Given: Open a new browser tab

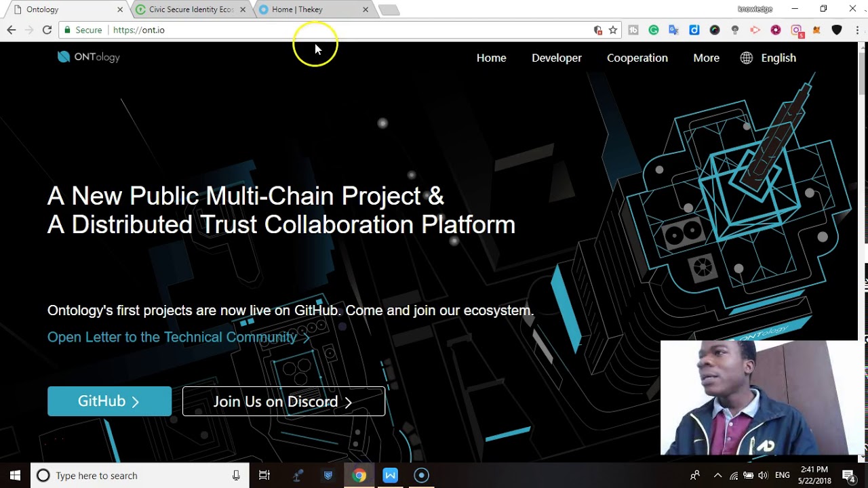Looking at the screenshot, I should click(x=389, y=9).
